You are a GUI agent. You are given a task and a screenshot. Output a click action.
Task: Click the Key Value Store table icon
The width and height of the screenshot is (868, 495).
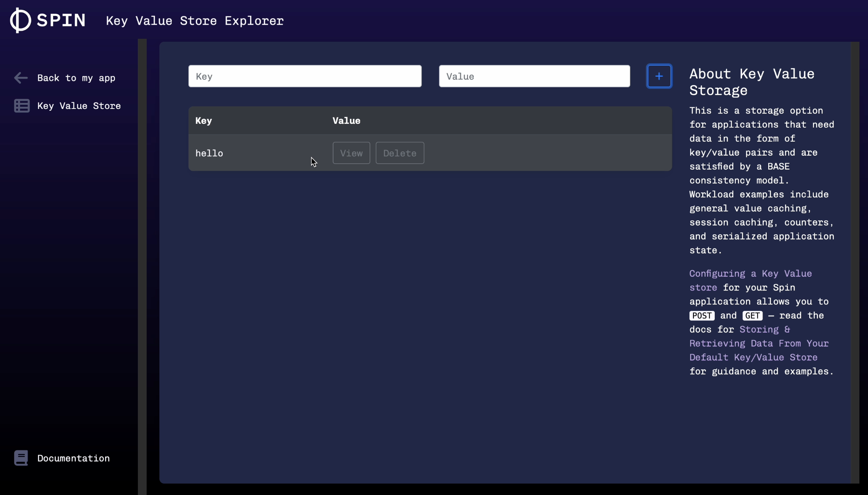[22, 106]
